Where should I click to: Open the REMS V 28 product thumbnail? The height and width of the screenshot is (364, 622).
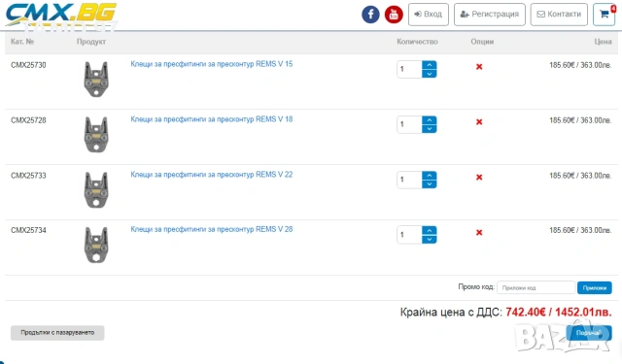pyautogui.click(x=96, y=245)
